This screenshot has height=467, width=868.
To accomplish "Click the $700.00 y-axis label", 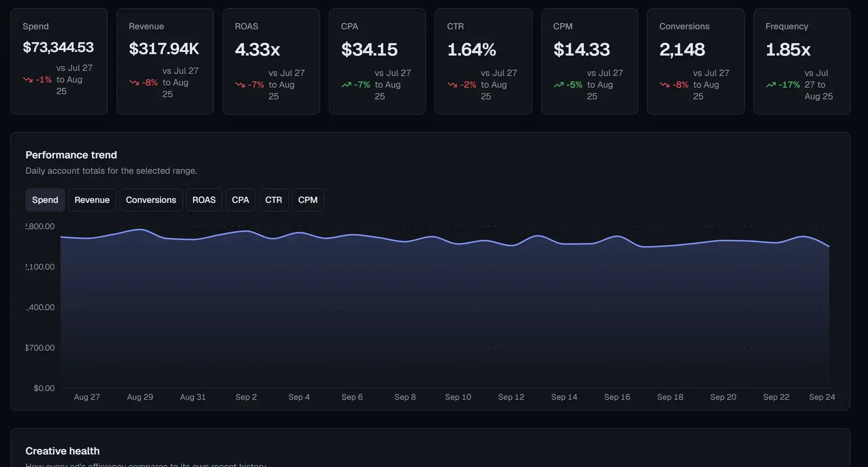I will [40, 348].
